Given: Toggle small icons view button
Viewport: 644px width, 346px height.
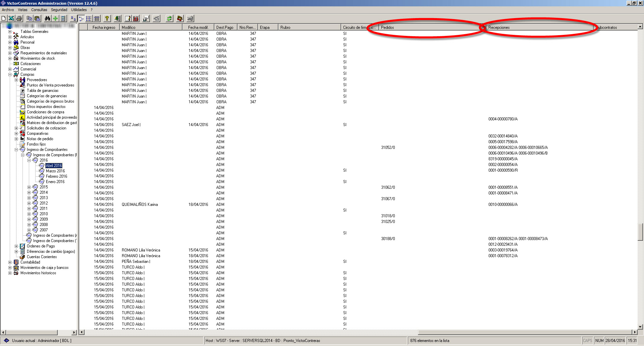Looking at the screenshot, I should coord(82,18).
